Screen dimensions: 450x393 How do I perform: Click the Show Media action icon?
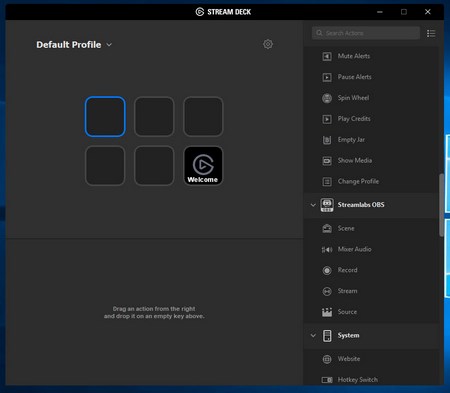327,161
